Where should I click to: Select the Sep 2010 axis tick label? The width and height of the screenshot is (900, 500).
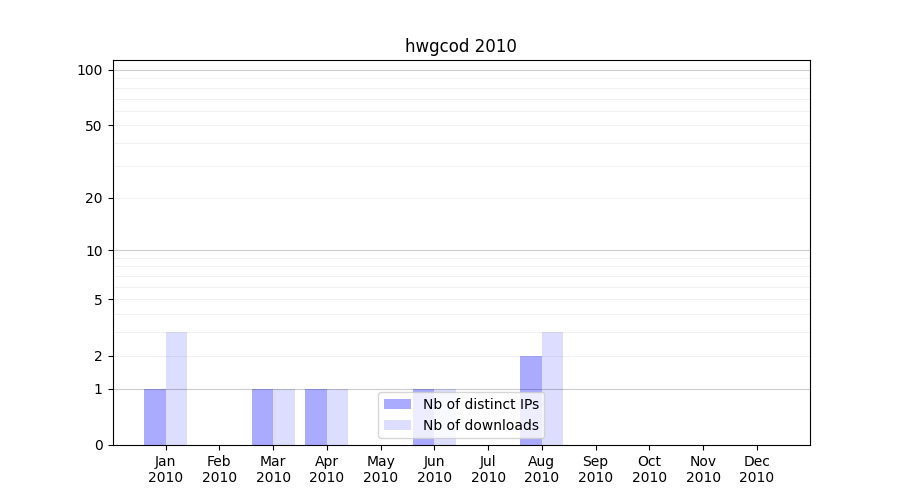tap(595, 469)
